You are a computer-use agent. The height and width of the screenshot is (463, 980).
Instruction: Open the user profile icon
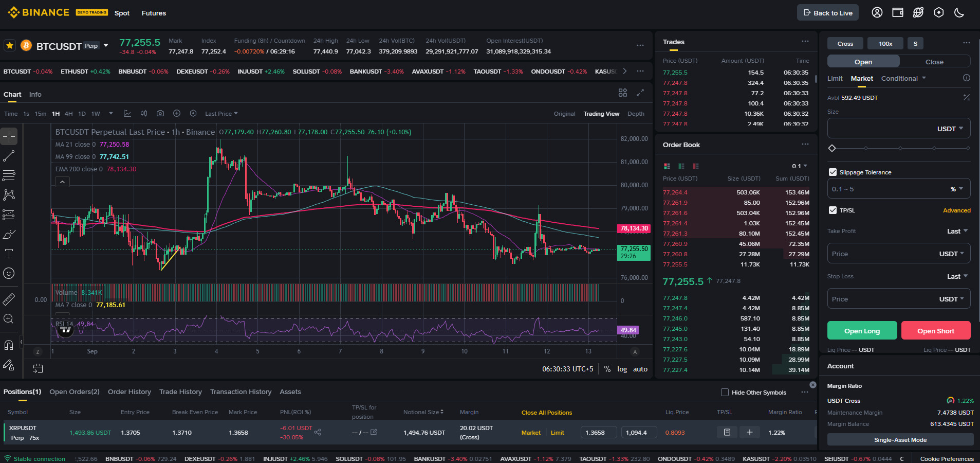(x=877, y=12)
